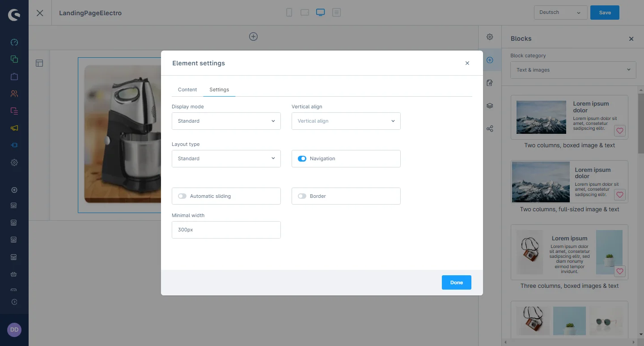Select the desktop viewport preview icon

click(320, 13)
